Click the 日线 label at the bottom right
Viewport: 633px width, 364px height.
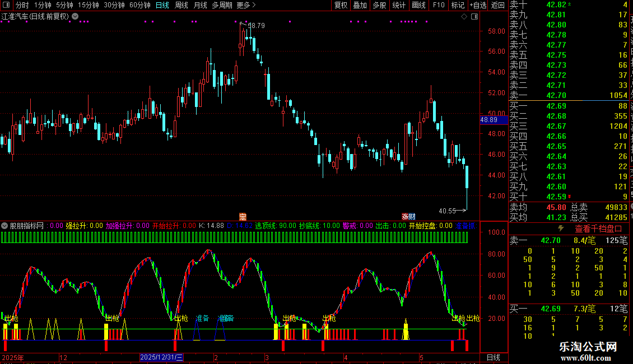point(494,357)
